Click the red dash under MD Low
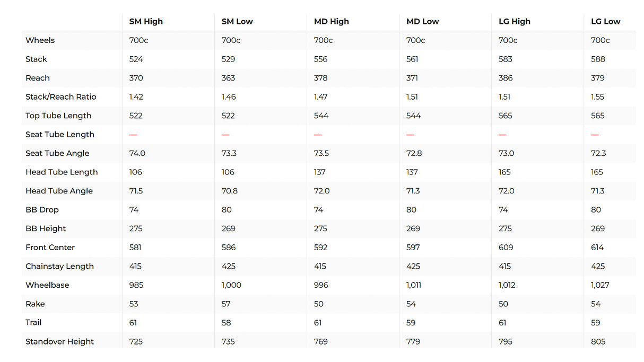Screen dimensions: 644x362 [x=410, y=135]
